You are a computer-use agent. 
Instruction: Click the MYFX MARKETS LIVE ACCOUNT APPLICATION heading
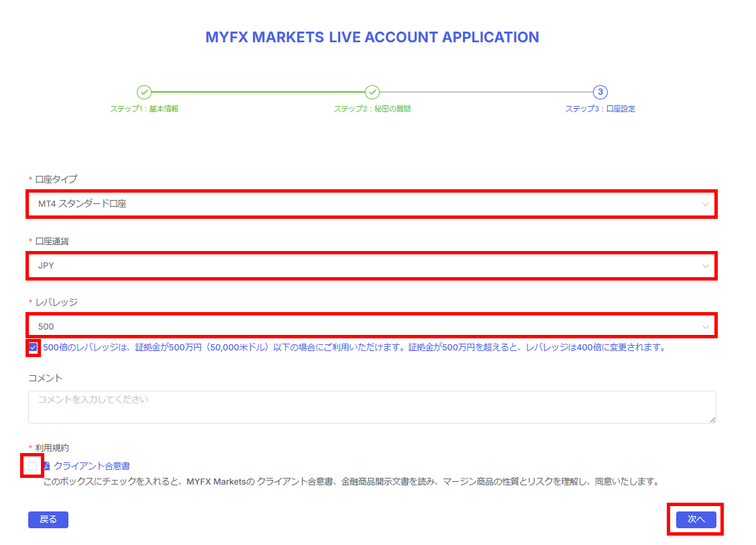click(372, 37)
